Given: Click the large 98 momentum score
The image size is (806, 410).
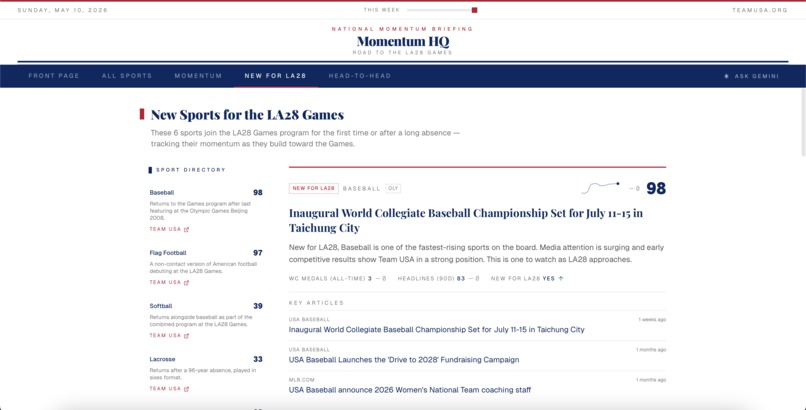Looking at the screenshot, I should [656, 189].
